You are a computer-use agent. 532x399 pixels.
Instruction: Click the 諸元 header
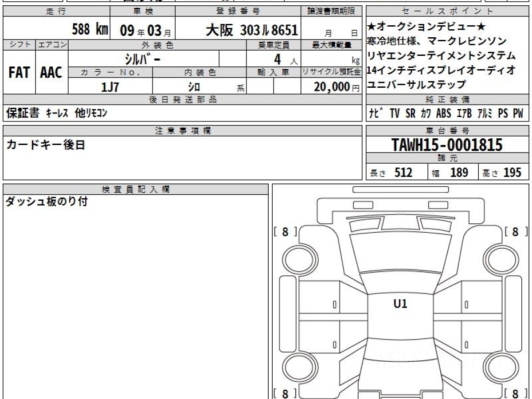tap(448, 158)
